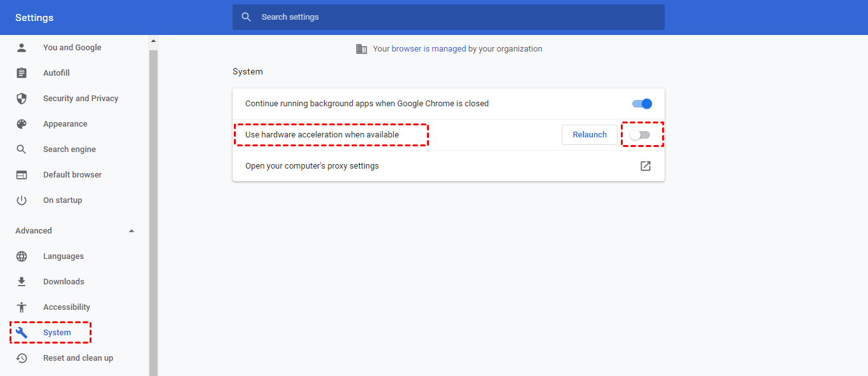Enable hardware acceleration toggle

point(641,135)
